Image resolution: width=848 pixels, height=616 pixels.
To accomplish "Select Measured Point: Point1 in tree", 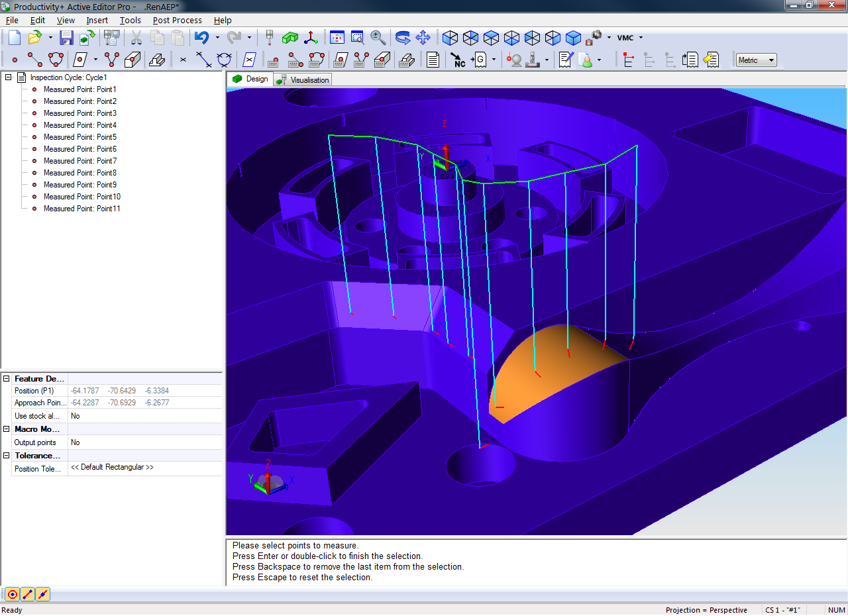I will point(80,89).
